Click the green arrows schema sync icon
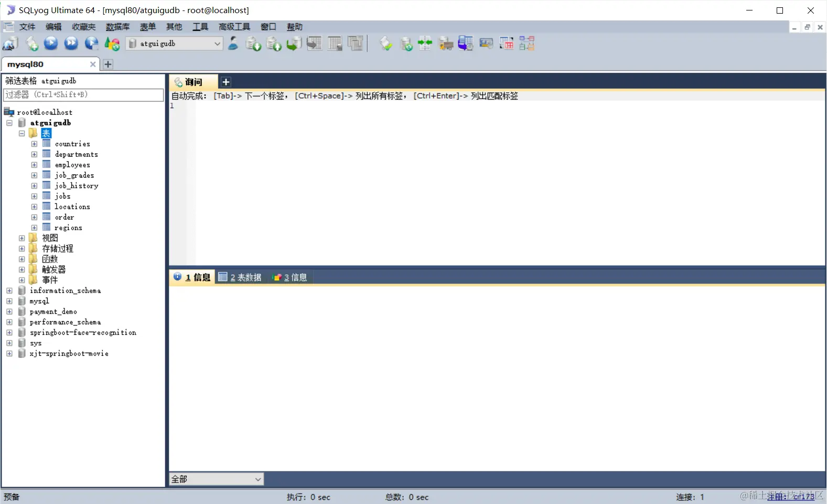The height and width of the screenshot is (504, 827). pos(425,43)
